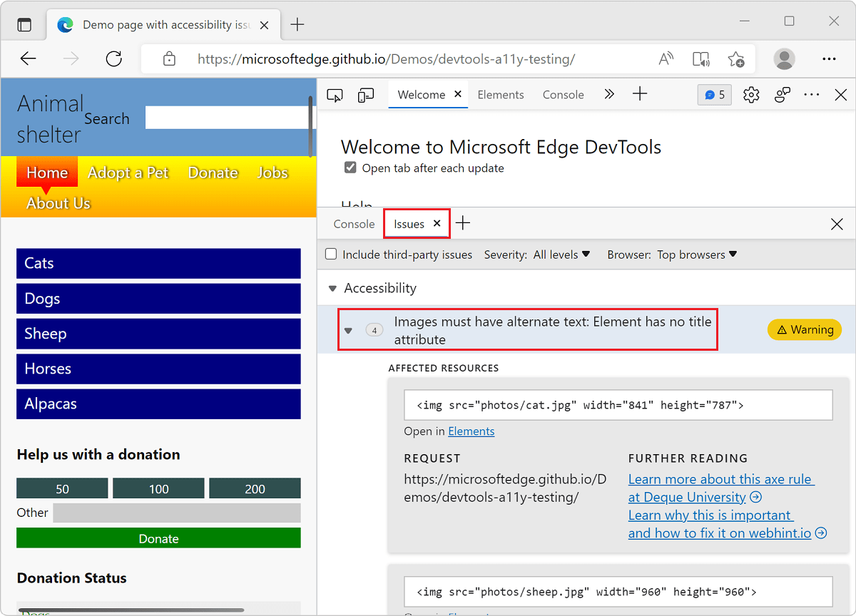Toggle device emulation mode
This screenshot has width=856, height=616.
coord(365,94)
